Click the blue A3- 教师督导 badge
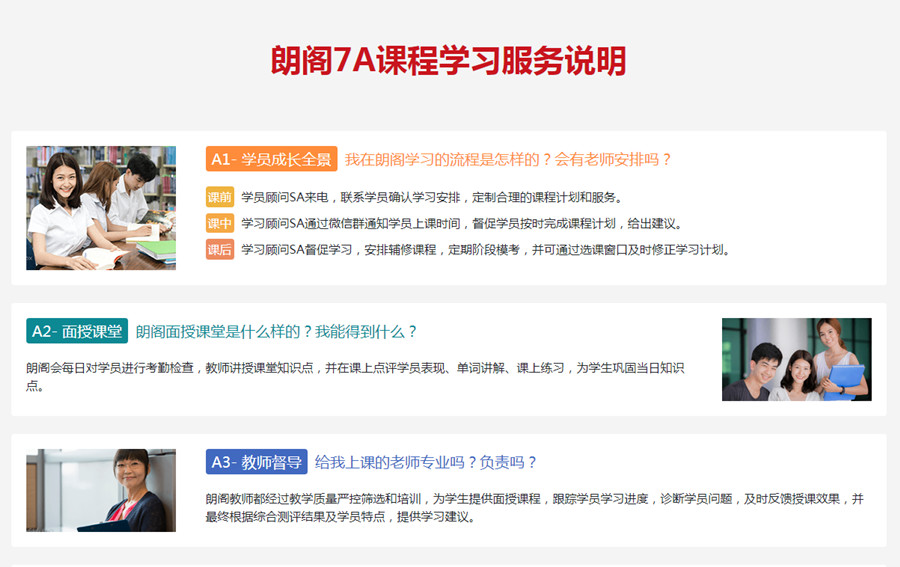Screen dimensions: 900x567 pos(256,462)
